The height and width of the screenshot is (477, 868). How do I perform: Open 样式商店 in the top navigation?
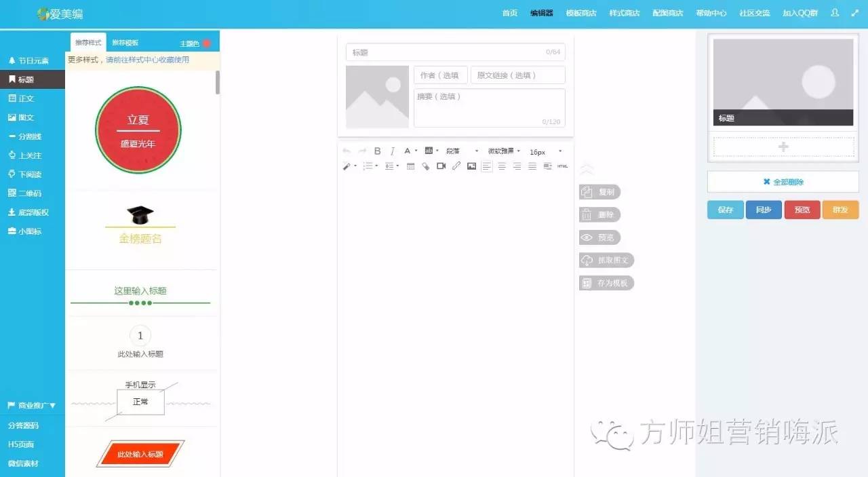coord(624,12)
